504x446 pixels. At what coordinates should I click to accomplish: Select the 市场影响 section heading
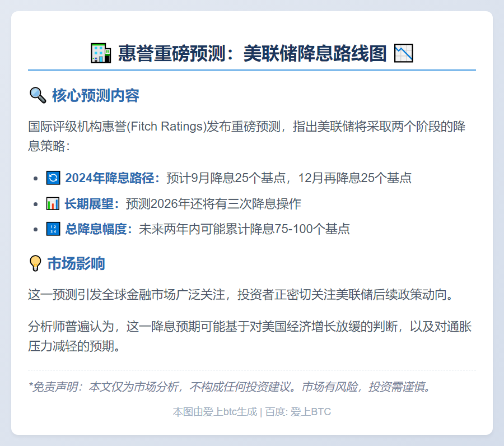[x=76, y=263]
